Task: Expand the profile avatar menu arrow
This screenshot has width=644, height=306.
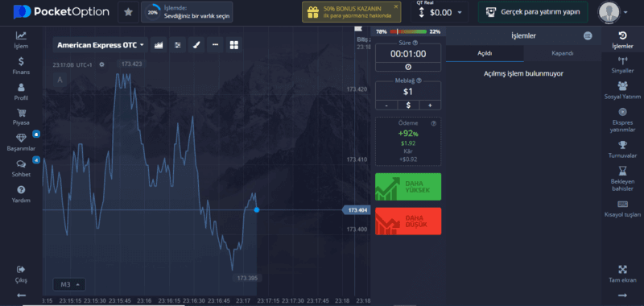Action: (x=625, y=12)
